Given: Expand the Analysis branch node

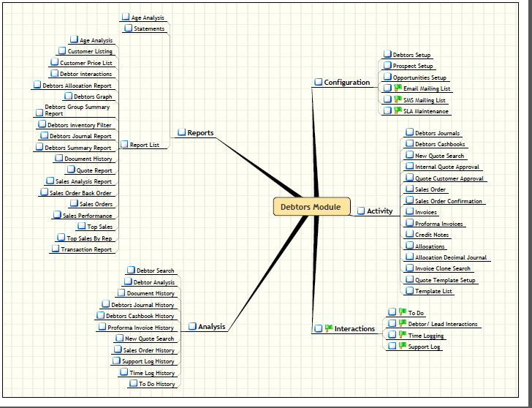Looking at the screenshot, I should coord(193,327).
